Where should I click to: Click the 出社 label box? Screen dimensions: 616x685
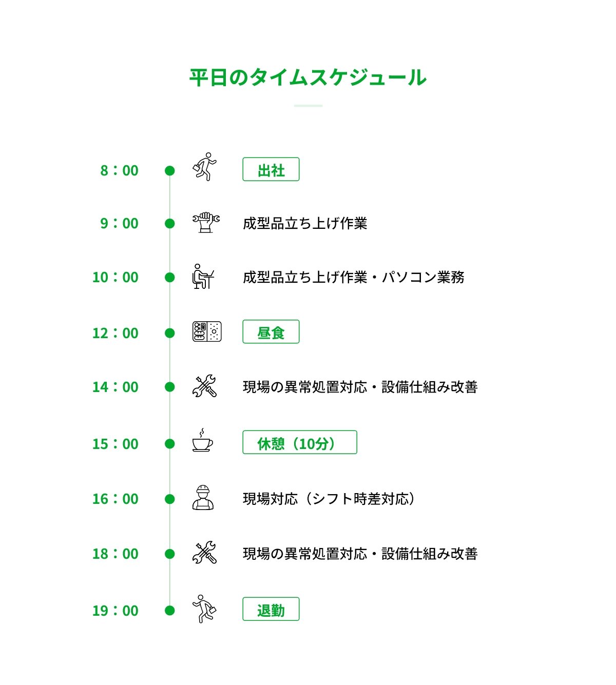coord(271,169)
